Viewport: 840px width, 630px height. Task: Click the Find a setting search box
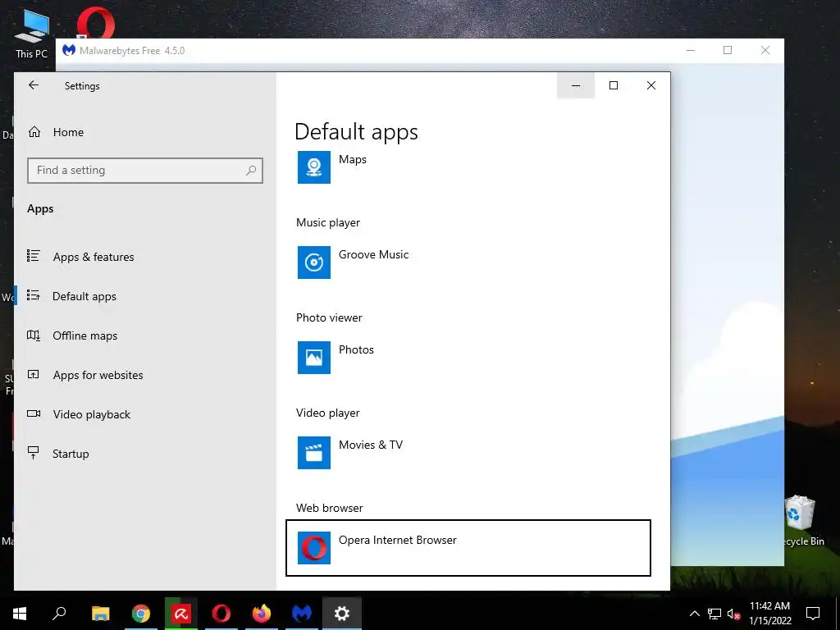coord(144,171)
